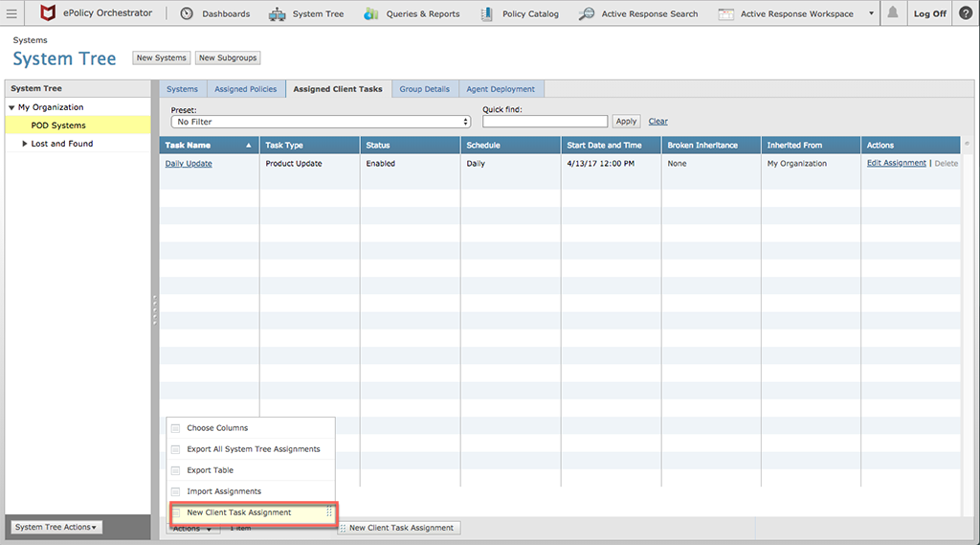Click the New Subgroups button

point(228,57)
